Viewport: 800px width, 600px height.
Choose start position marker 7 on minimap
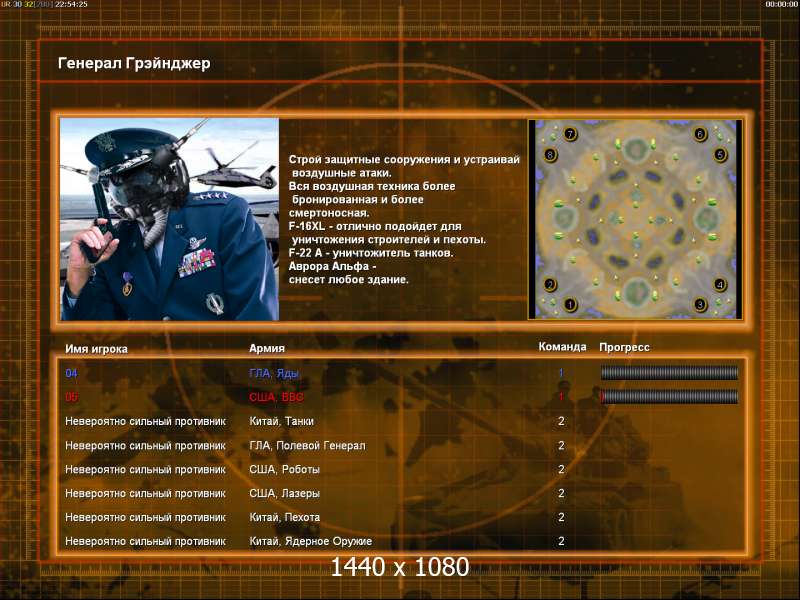[x=570, y=134]
